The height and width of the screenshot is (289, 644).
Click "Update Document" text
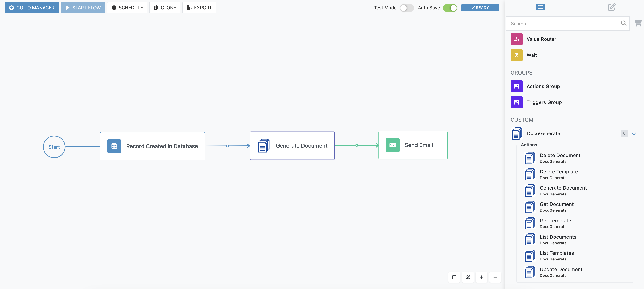[x=561, y=269]
